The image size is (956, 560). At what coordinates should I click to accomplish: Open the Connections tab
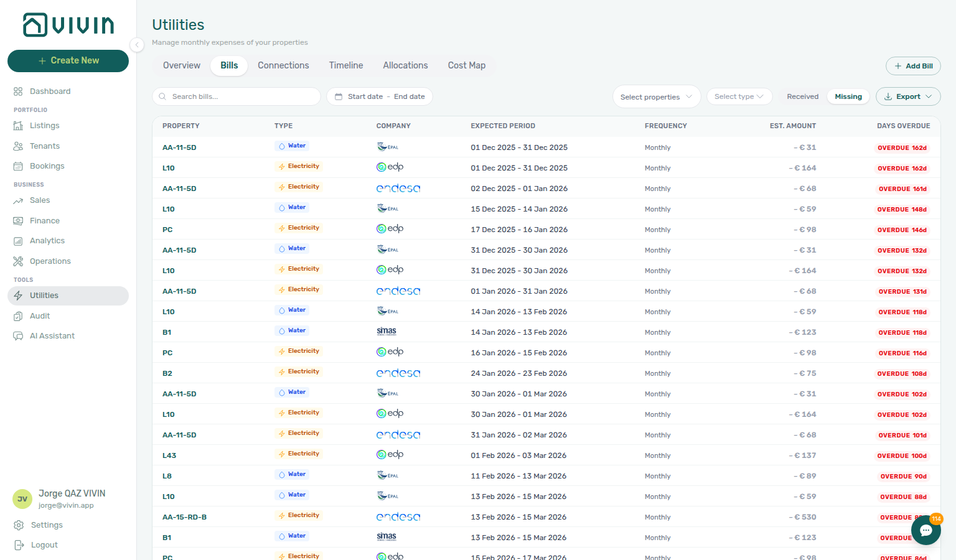(x=283, y=65)
